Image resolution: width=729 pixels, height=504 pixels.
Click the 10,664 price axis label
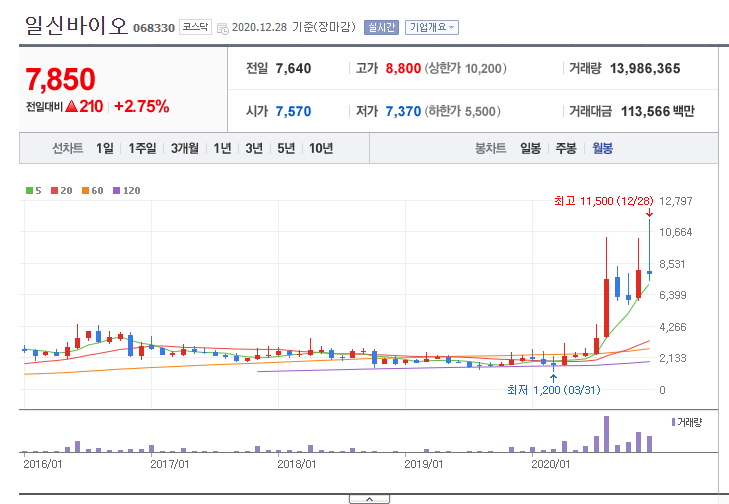676,232
